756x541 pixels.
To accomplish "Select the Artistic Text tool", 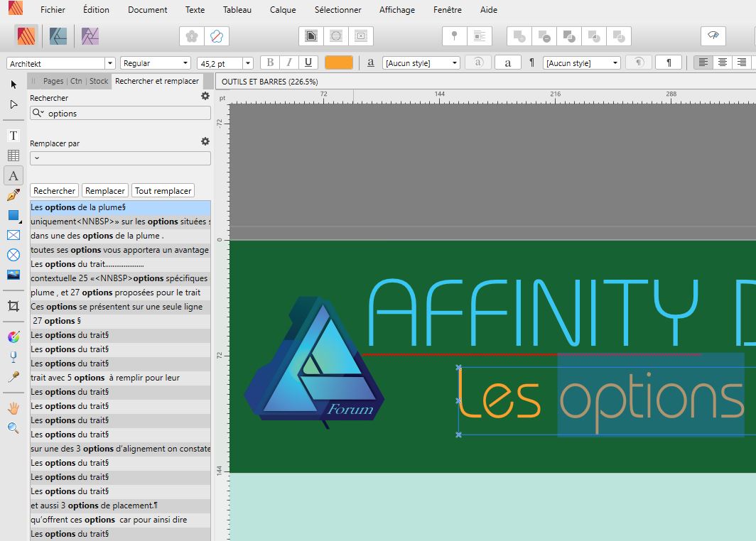I will [x=13, y=176].
